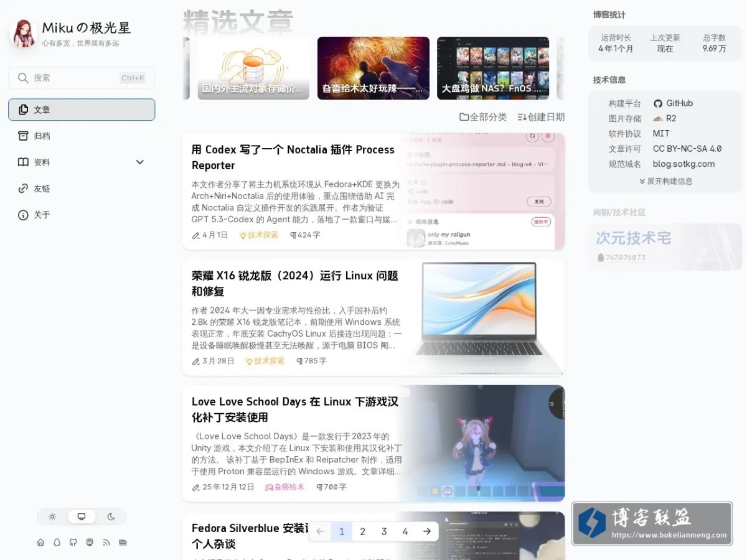Screen dimensions: 747x560
Task: Click the 9.69万 total words value
Action: tap(714, 49)
